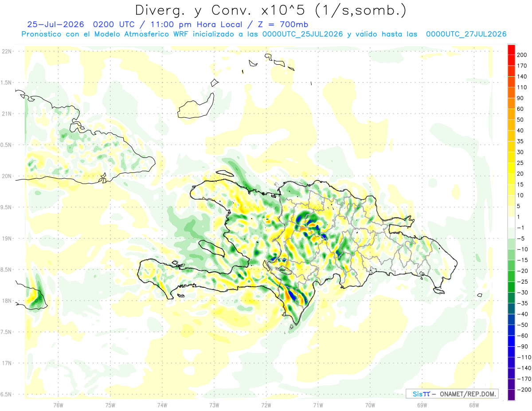Click the 17N latitude label

tap(7, 363)
